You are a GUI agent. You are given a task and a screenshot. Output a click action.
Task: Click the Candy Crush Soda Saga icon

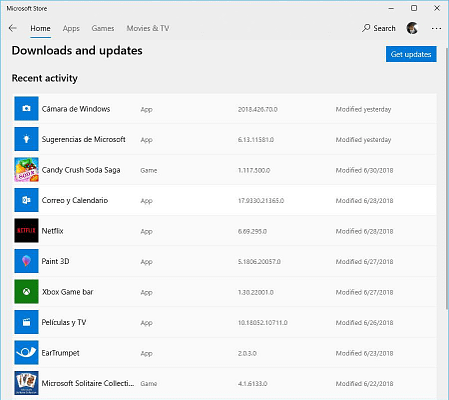pyautogui.click(x=26, y=170)
